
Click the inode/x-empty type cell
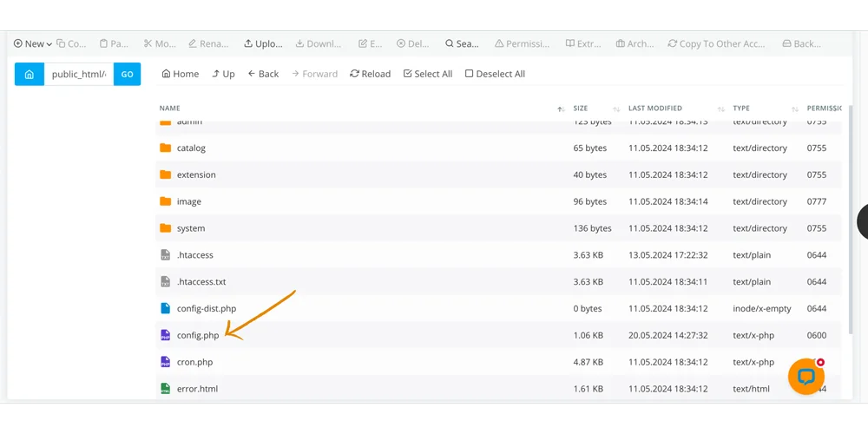(762, 308)
